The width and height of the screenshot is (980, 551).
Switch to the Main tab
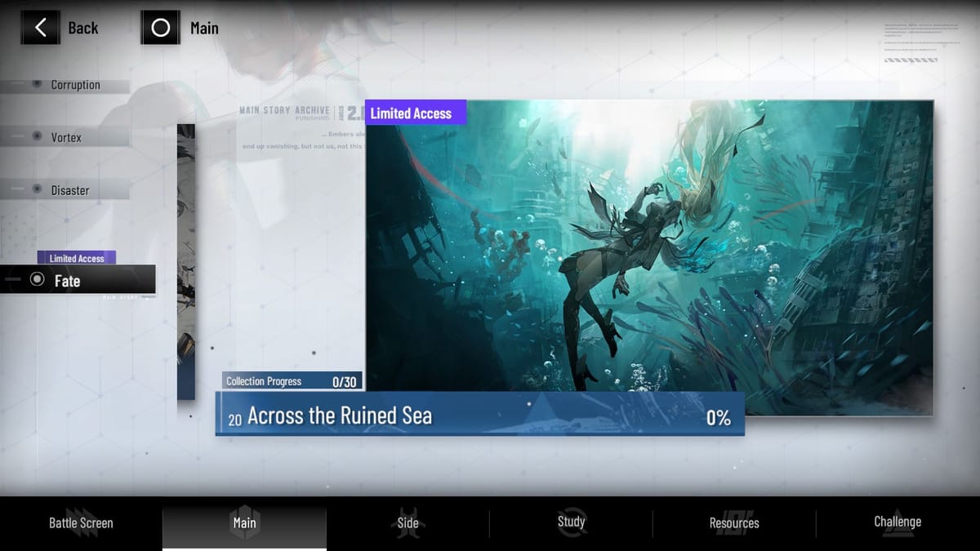pos(244,522)
